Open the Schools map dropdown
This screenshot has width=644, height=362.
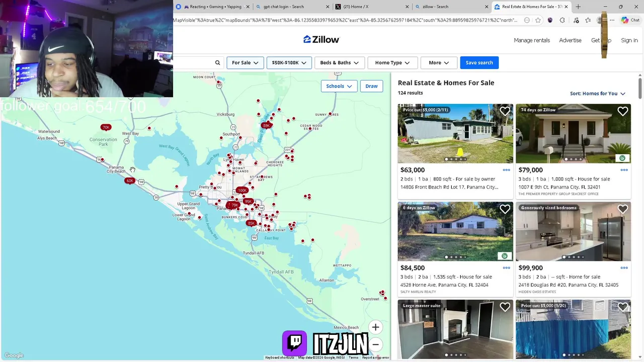[x=339, y=86]
